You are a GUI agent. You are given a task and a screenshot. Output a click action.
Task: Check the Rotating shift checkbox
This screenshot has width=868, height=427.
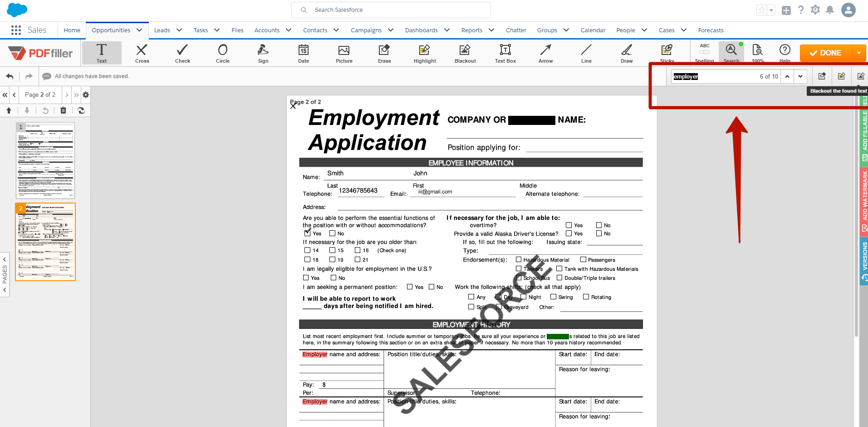coord(586,297)
